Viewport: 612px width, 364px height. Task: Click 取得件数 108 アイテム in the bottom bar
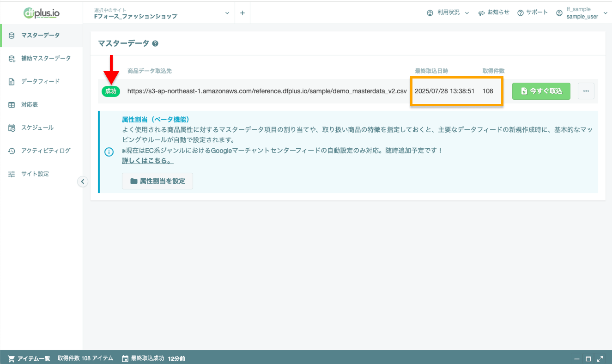85,358
